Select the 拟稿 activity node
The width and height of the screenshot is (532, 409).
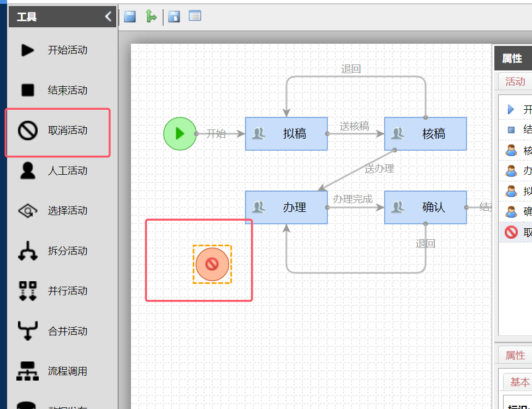[286, 134]
